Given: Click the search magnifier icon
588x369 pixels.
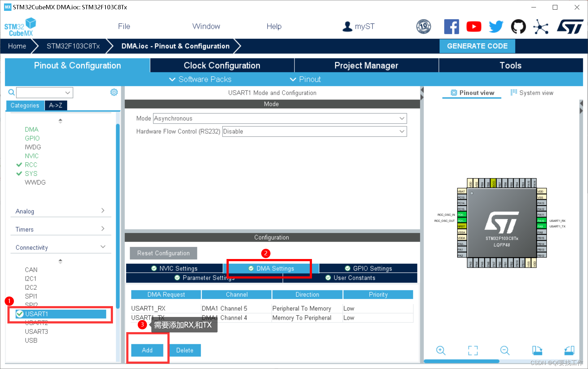Looking at the screenshot, I should tap(11, 92).
